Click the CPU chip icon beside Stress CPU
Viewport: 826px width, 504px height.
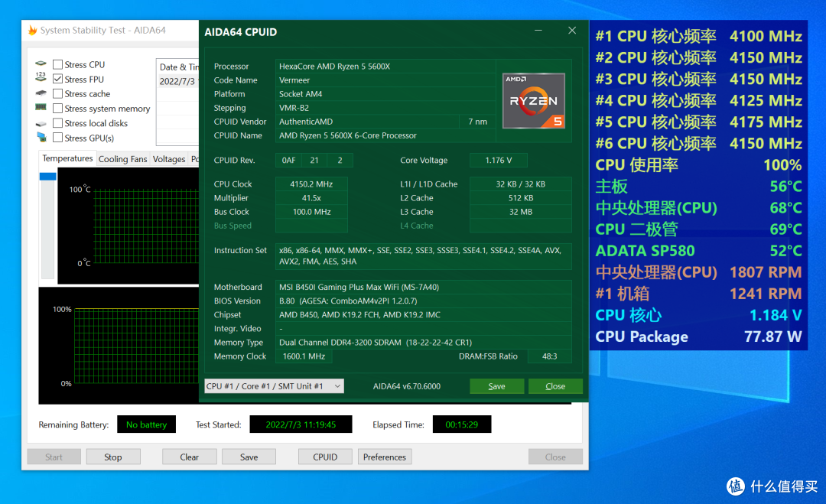(x=41, y=63)
